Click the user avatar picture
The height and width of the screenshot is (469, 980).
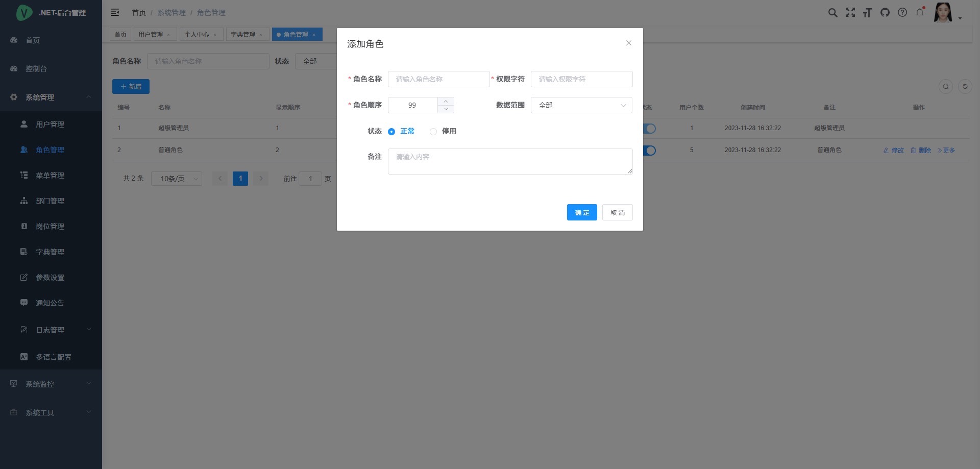tap(943, 13)
